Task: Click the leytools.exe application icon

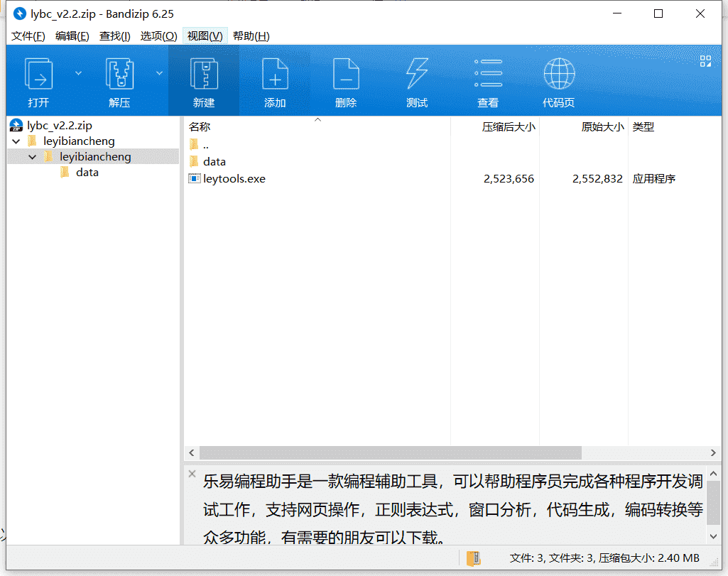Action: coord(195,178)
